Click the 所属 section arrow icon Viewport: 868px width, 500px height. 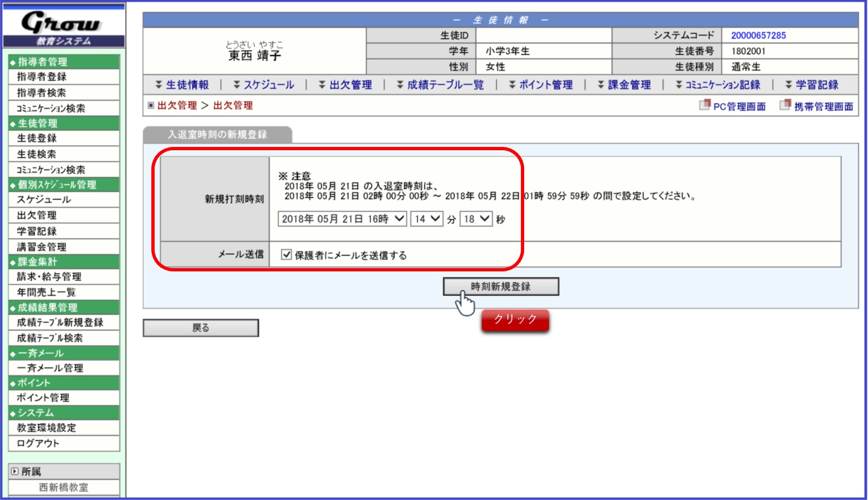(x=14, y=471)
